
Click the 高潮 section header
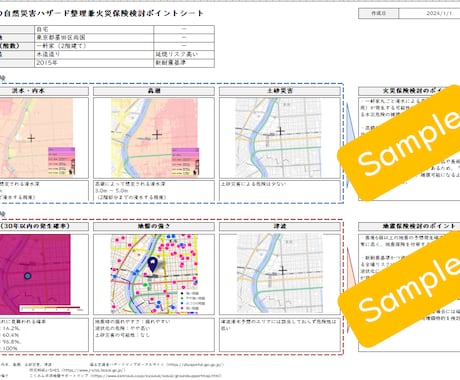click(x=154, y=91)
